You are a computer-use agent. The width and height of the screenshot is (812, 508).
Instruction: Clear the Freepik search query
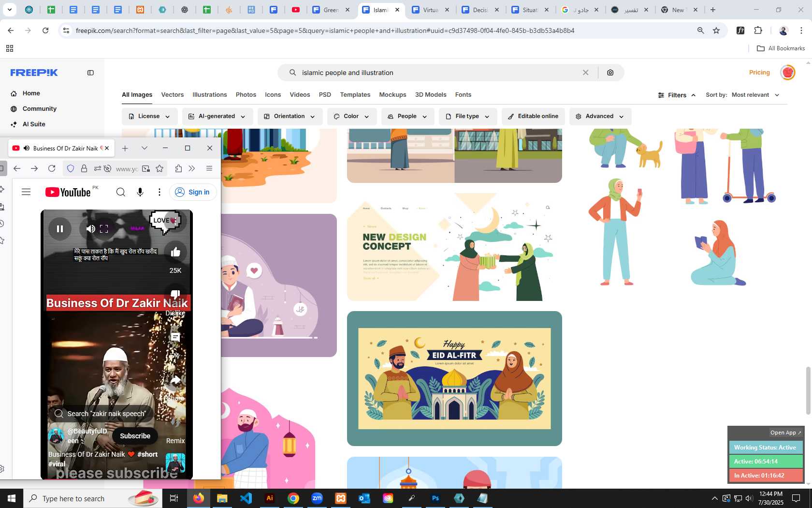tap(585, 73)
